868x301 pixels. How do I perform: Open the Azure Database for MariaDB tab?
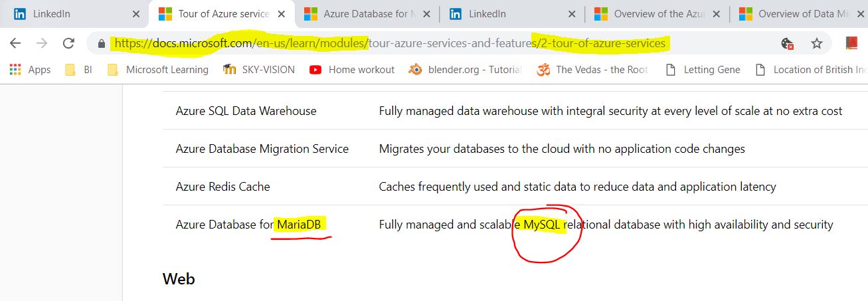pyautogui.click(x=367, y=13)
